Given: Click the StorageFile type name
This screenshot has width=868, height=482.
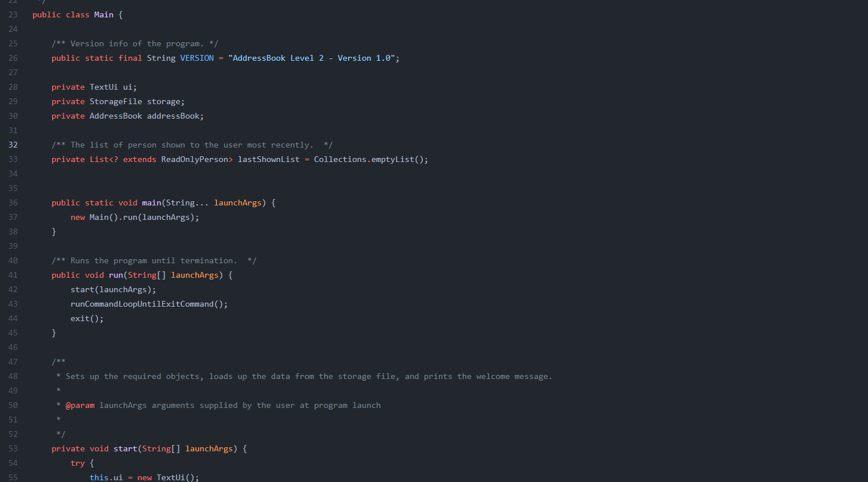Looking at the screenshot, I should click(116, 101).
